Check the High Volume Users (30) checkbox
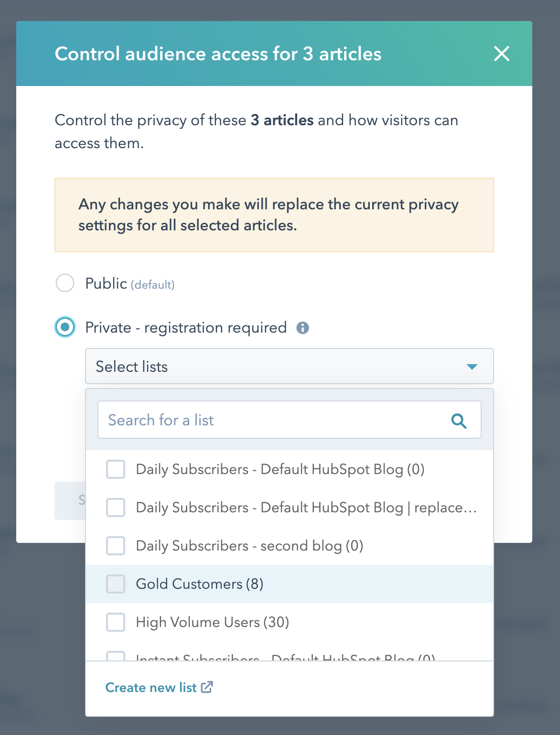560x735 pixels. pyautogui.click(x=116, y=622)
